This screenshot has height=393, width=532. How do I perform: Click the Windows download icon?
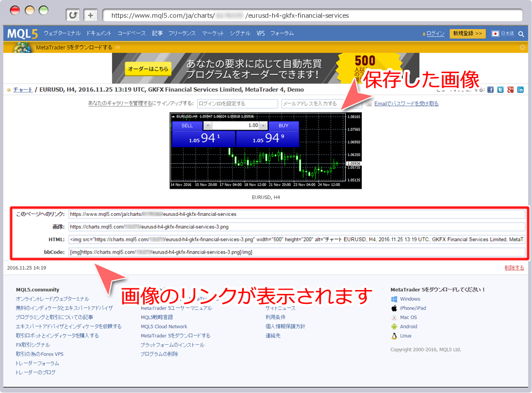point(394,299)
